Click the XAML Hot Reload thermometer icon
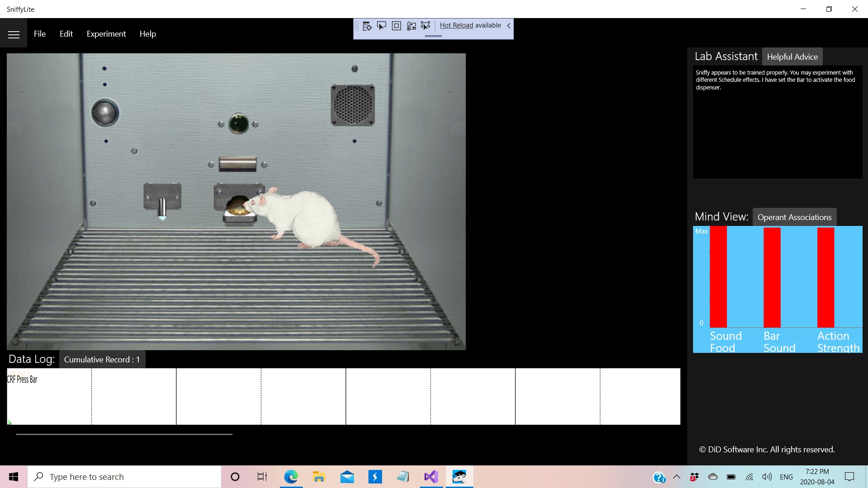Viewport: 868px width, 488px height. coord(411,26)
